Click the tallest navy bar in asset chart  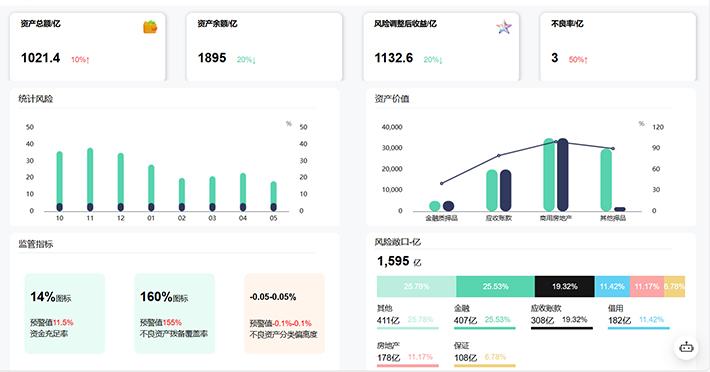[562, 175]
